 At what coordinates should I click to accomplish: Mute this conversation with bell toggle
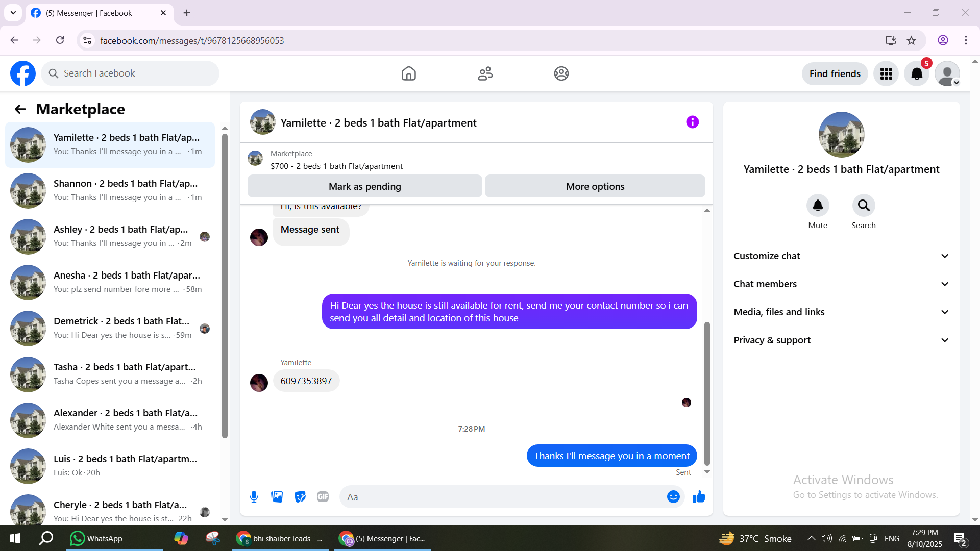(818, 206)
